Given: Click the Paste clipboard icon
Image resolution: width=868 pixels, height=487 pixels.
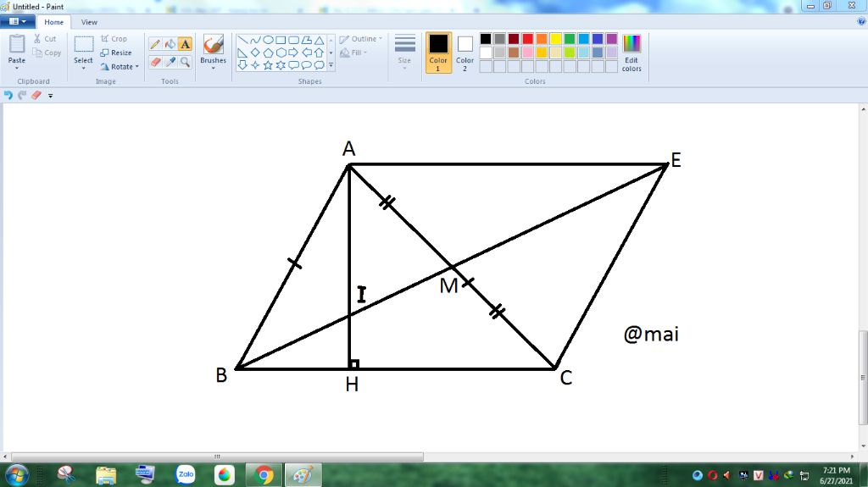Looking at the screenshot, I should 17,44.
